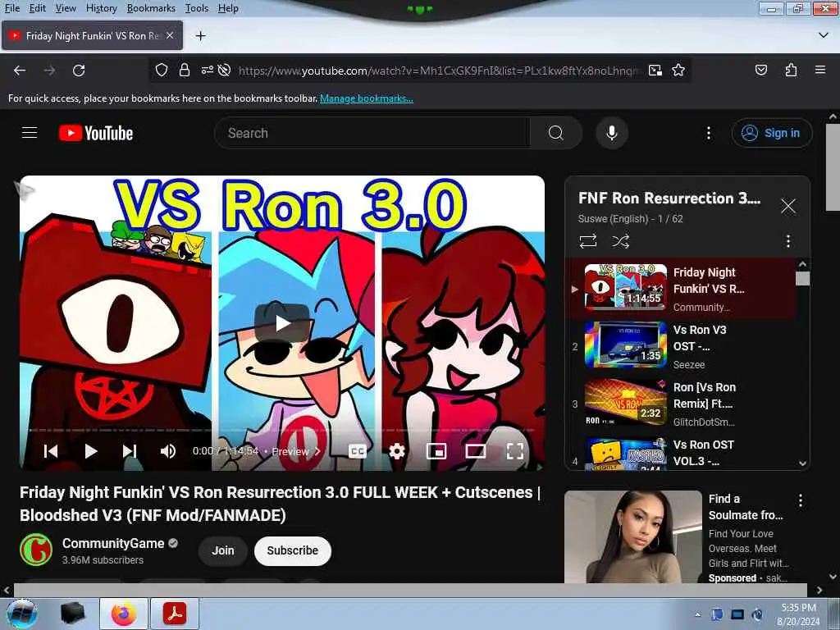The image size is (840, 630).
Task: Open the Firefox application menu
Action: pyautogui.click(x=820, y=71)
